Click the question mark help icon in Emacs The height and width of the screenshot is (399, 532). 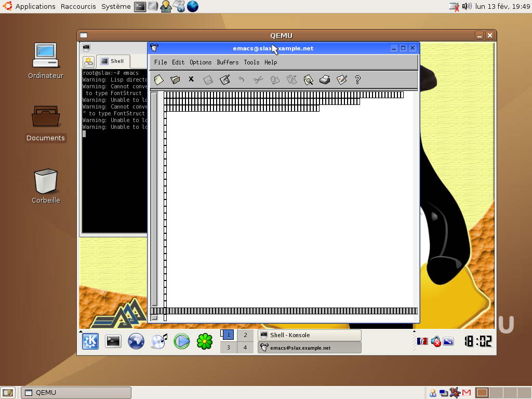click(357, 79)
